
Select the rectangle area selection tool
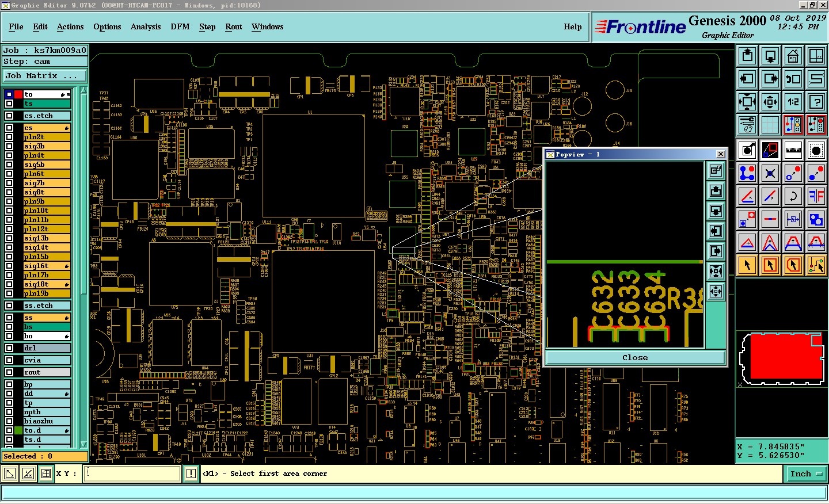point(770,265)
